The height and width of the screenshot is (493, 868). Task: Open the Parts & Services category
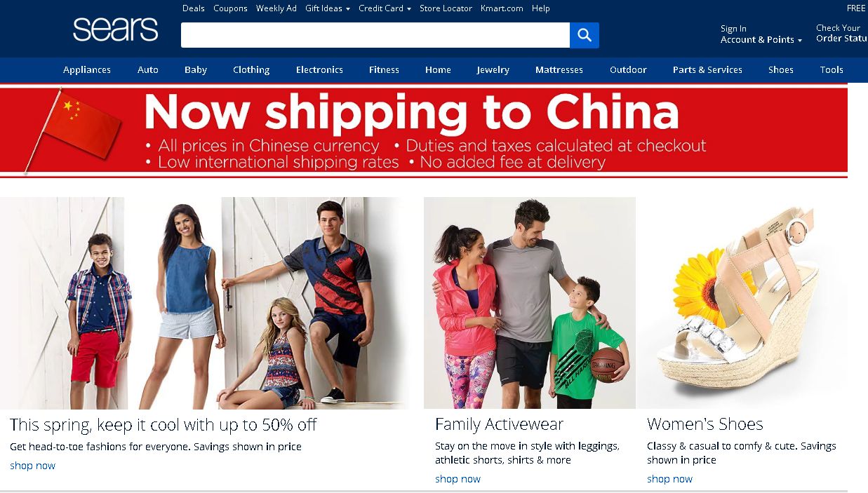pyautogui.click(x=707, y=70)
